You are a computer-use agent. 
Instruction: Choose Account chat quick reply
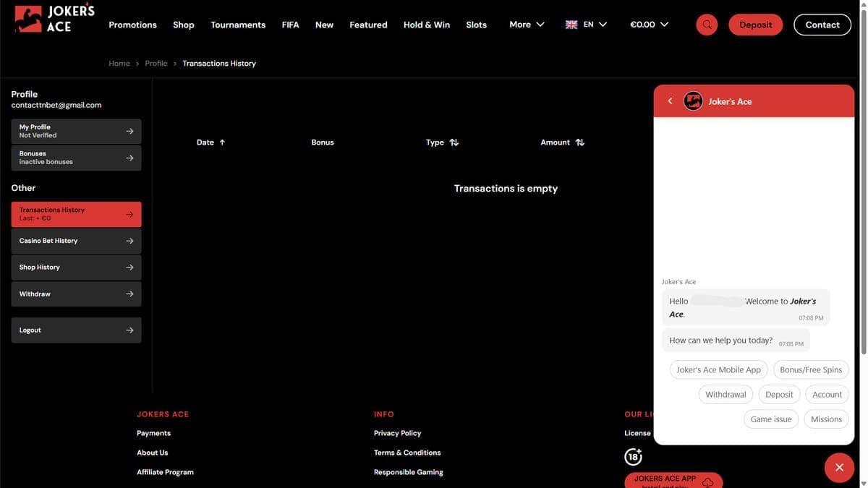tap(827, 394)
